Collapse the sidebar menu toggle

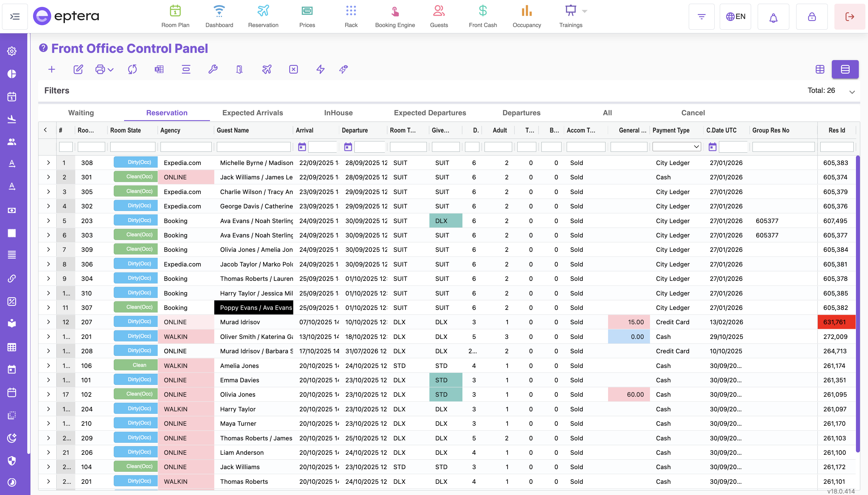point(15,16)
